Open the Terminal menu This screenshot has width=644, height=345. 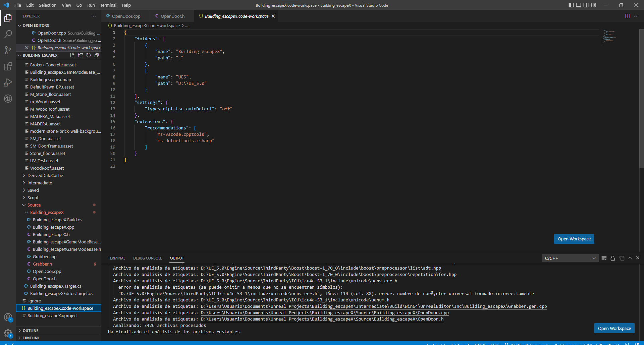tap(108, 5)
